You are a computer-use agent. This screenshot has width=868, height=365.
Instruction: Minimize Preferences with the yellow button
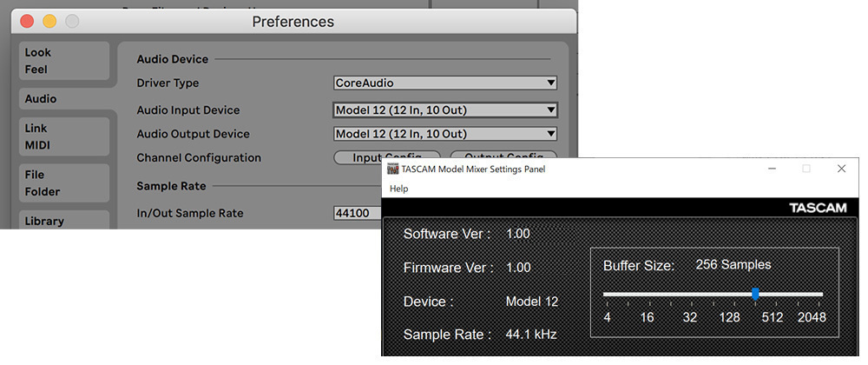tap(49, 22)
